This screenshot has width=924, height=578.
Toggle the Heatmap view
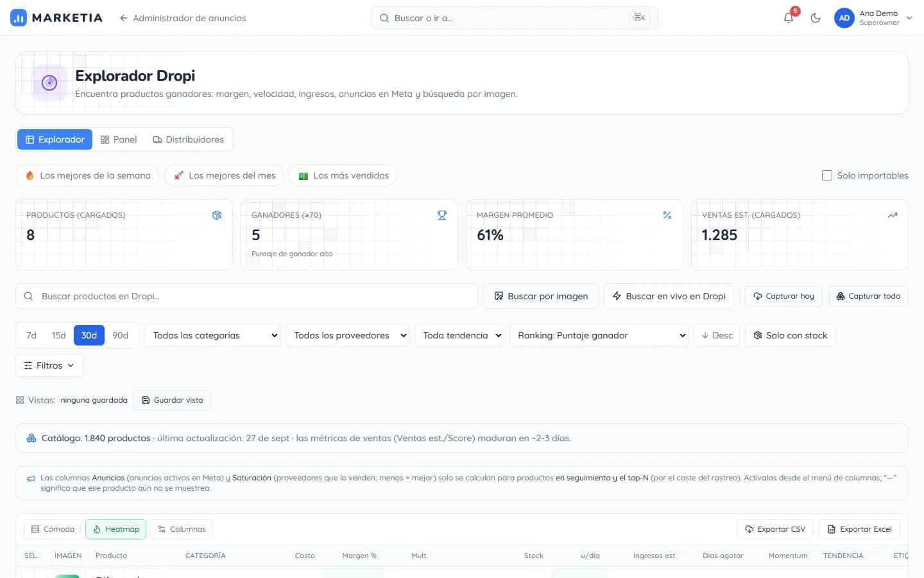coord(116,529)
